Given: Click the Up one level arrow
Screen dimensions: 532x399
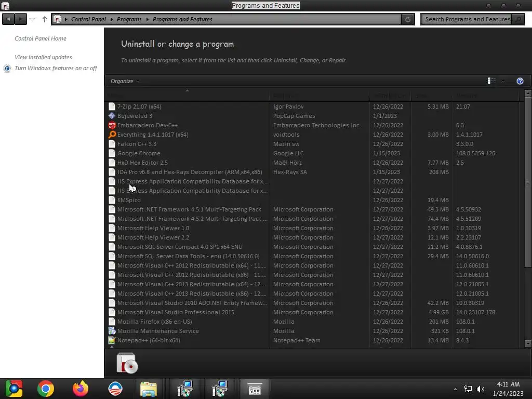Looking at the screenshot, I should (45, 19).
